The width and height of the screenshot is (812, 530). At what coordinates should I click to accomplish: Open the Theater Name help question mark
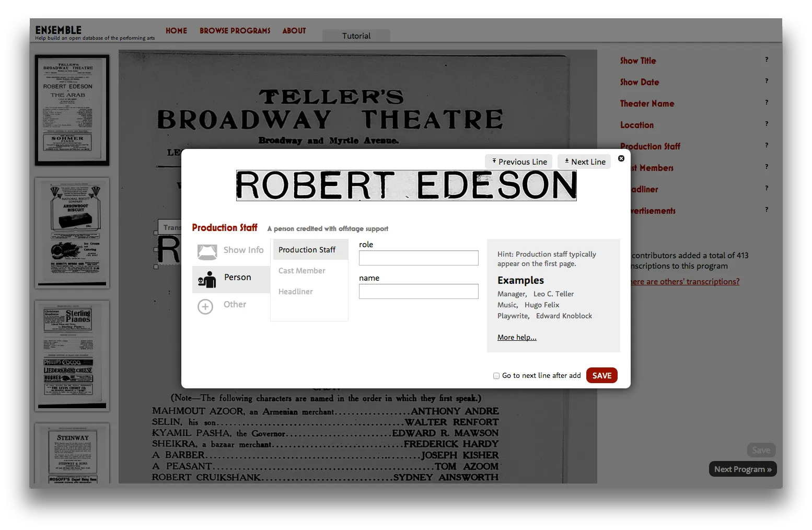[767, 102]
